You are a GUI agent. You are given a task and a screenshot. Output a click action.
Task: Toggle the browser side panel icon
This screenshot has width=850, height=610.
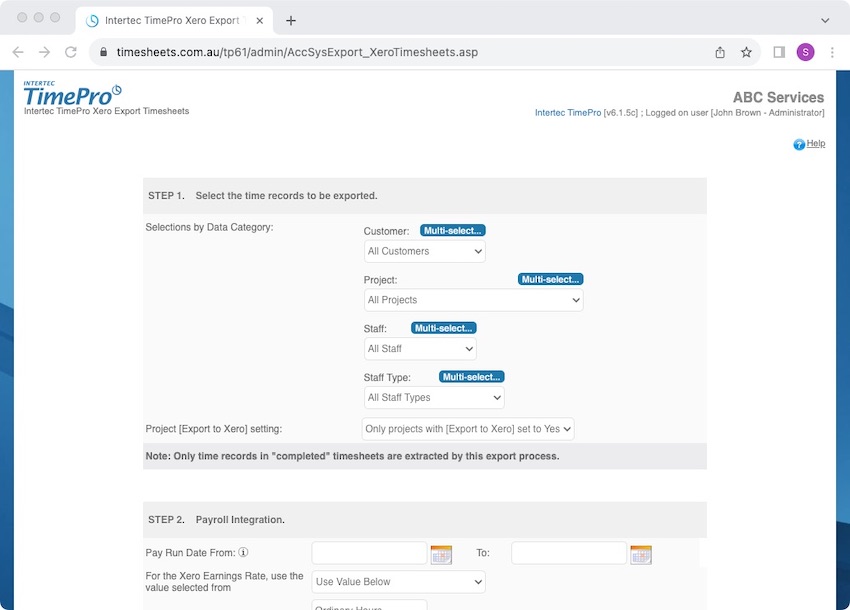point(779,52)
